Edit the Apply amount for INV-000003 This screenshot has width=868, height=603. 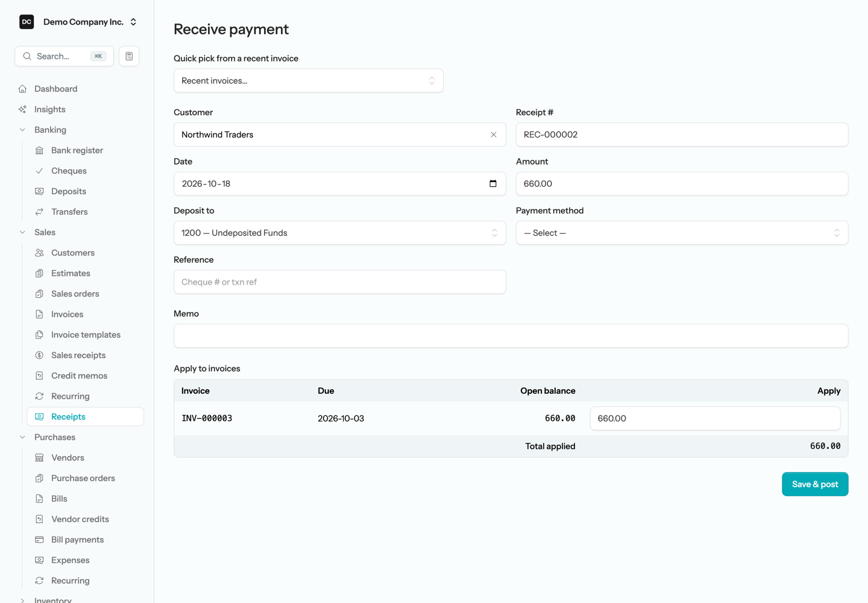tap(715, 418)
